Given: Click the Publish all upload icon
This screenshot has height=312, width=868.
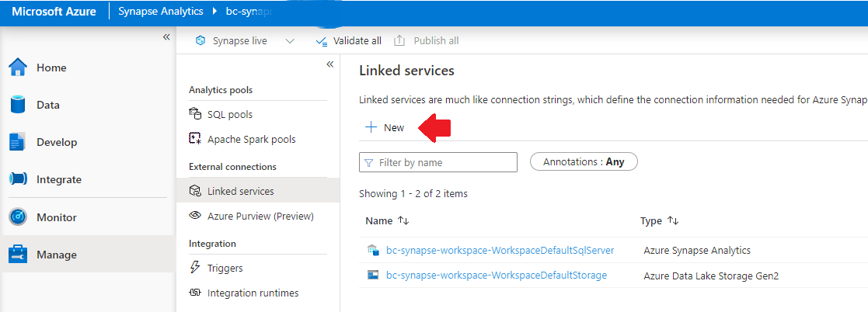Looking at the screenshot, I should (x=399, y=41).
